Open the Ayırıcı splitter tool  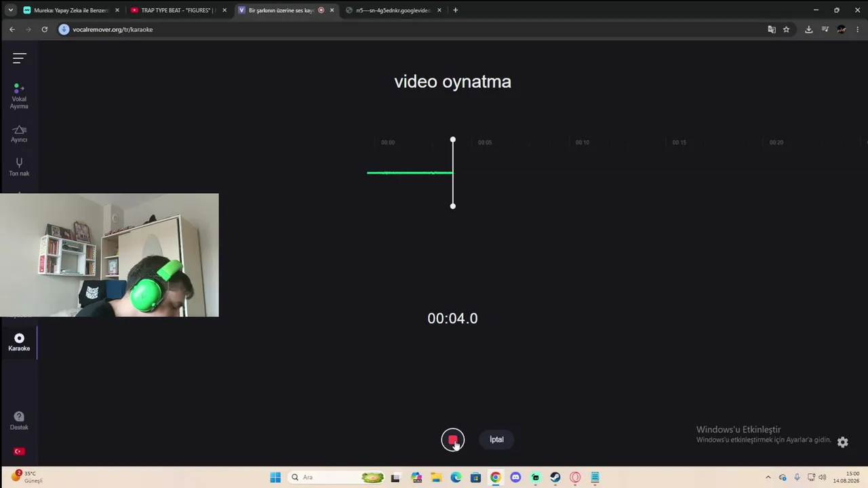click(19, 134)
